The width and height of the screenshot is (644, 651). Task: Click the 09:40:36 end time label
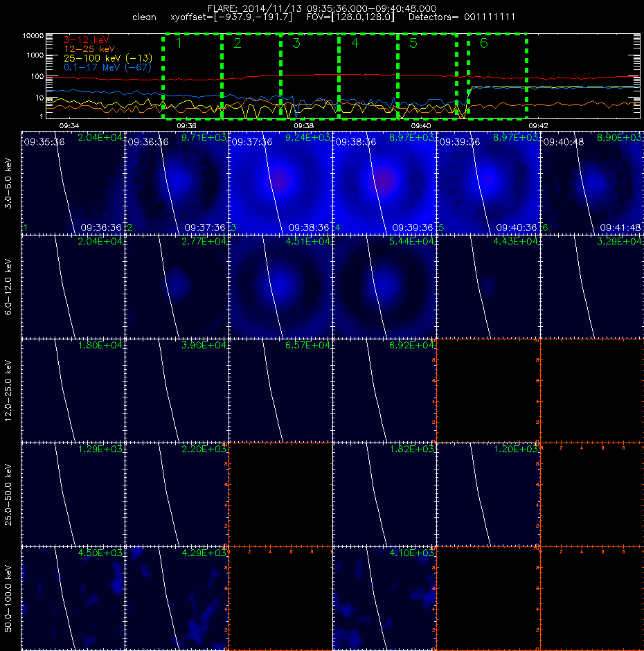pos(517,228)
